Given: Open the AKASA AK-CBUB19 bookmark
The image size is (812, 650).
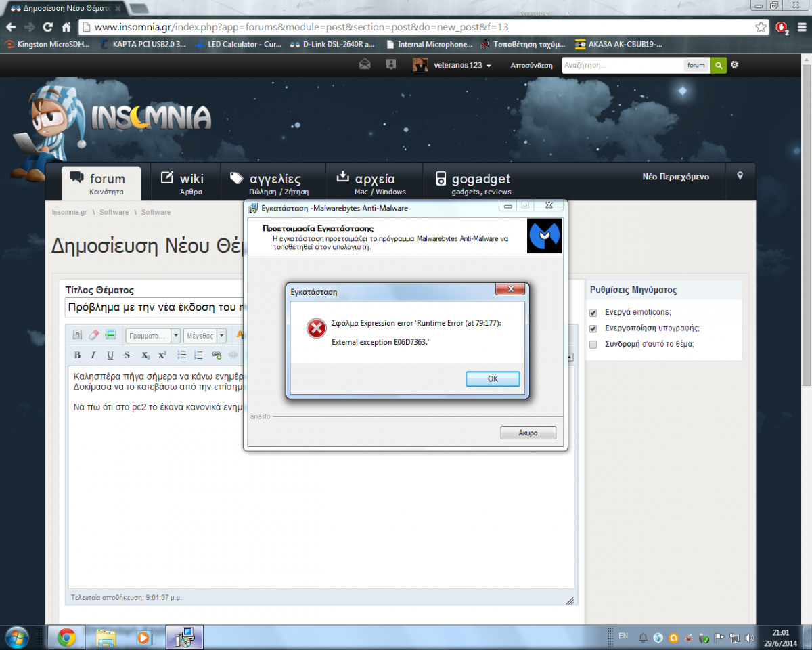Looking at the screenshot, I should pyautogui.click(x=618, y=45).
